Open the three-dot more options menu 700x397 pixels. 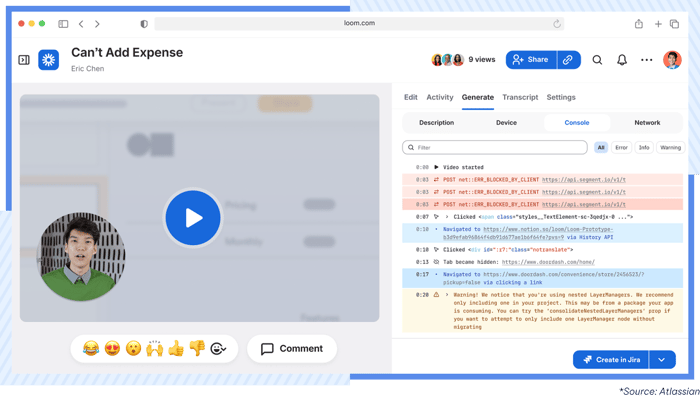646,60
